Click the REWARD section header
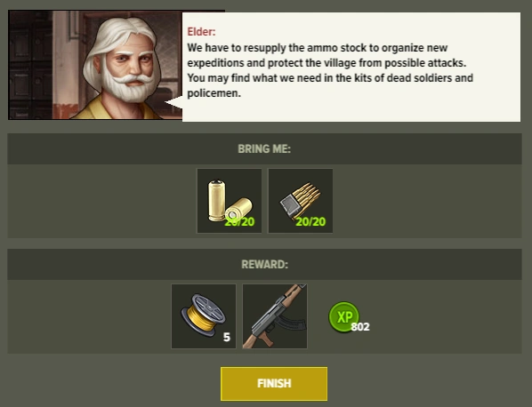The image size is (532, 407). pos(264,264)
